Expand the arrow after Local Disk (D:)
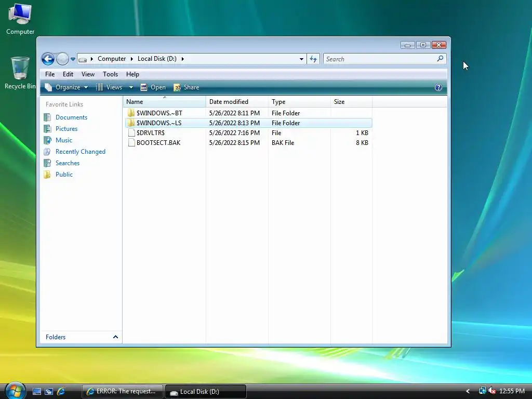The height and width of the screenshot is (399, 532). pos(182,59)
